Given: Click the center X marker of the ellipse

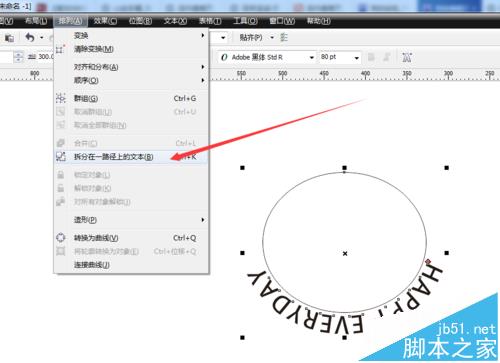Looking at the screenshot, I should click(x=345, y=254).
